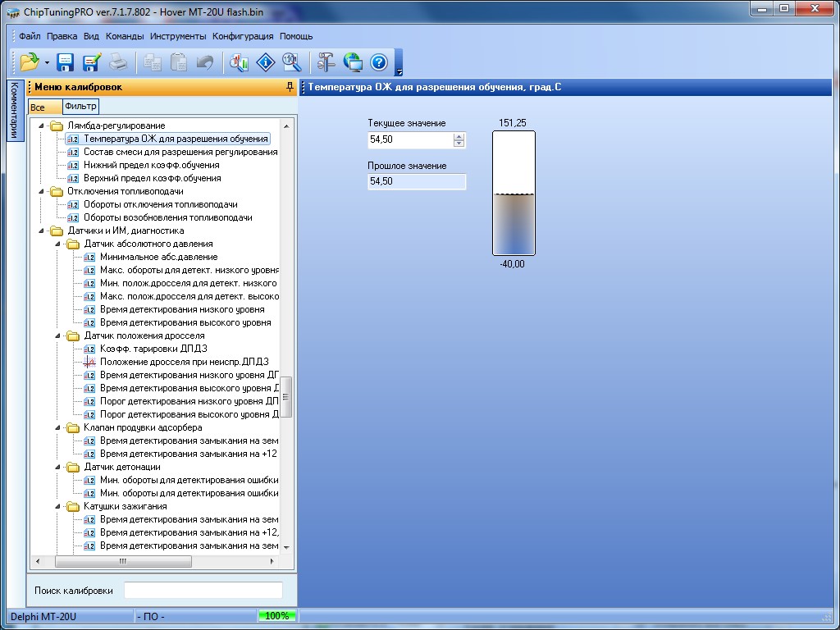Collapse the Датчик детонации tree node
The width and height of the screenshot is (840, 630).
click(58, 467)
